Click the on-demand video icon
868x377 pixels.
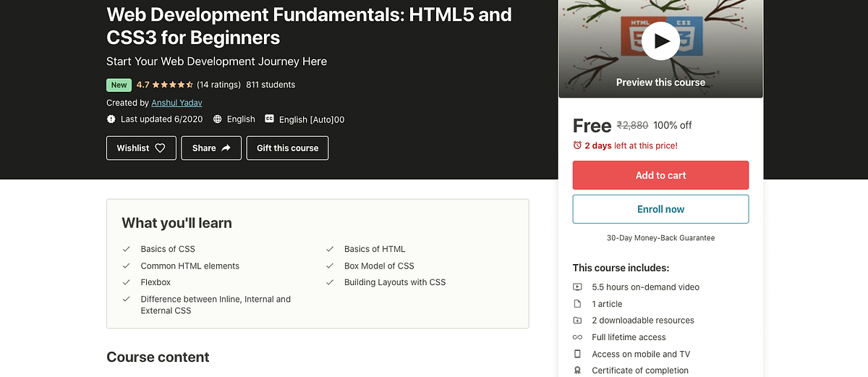tap(577, 287)
